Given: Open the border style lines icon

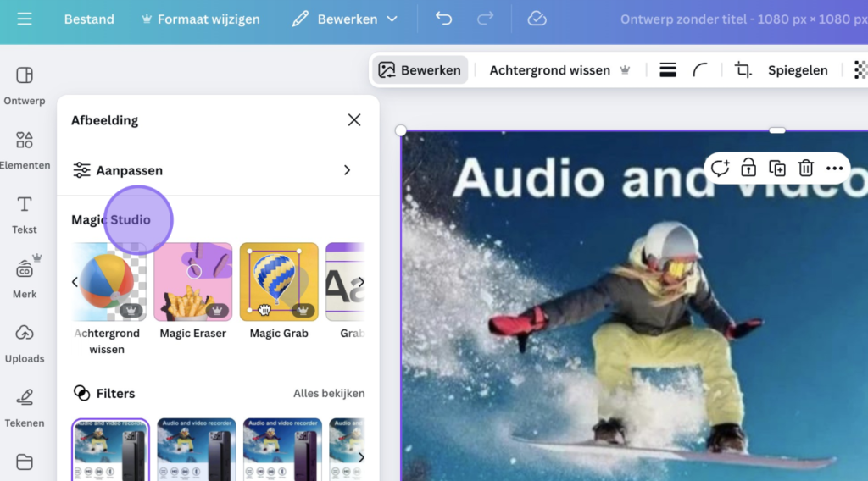Looking at the screenshot, I should click(668, 70).
